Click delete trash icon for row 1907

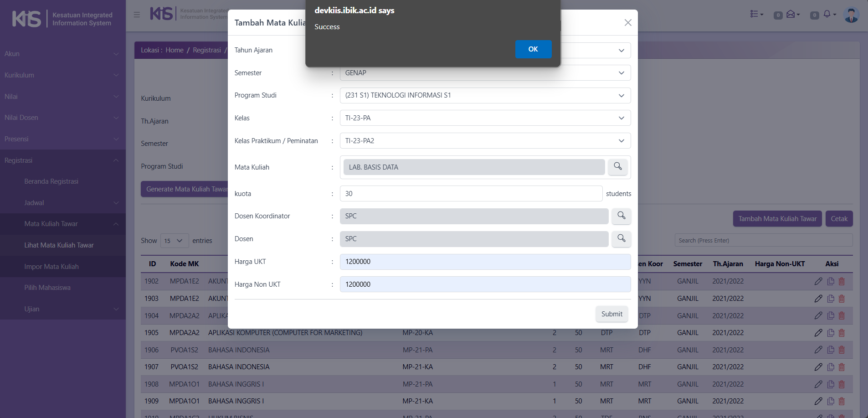842,367
